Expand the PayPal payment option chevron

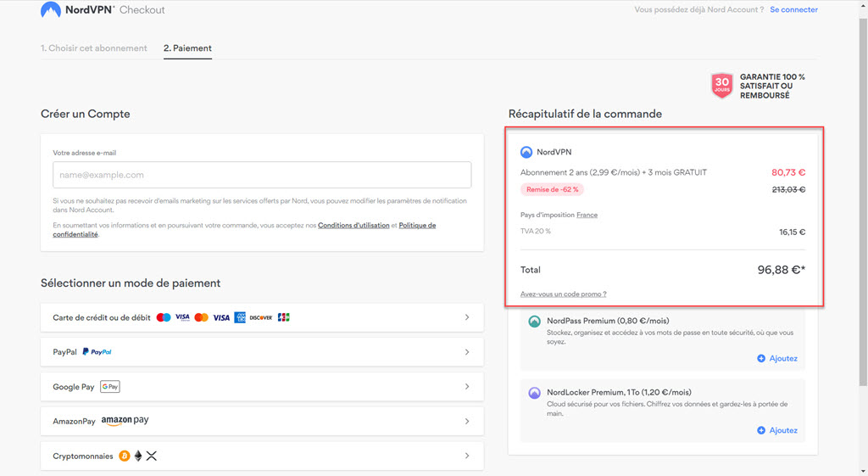point(467,352)
